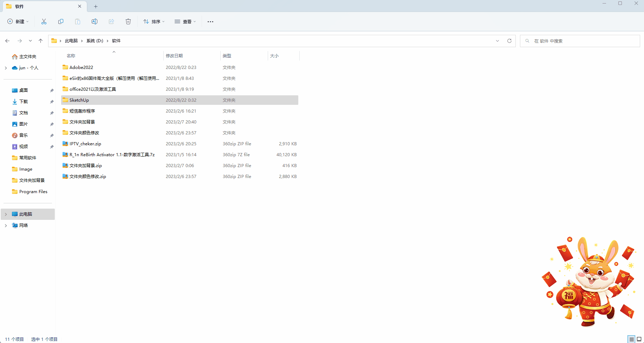Click the pin icon beside 下载
Image resolution: width=644 pixels, height=343 pixels.
pyautogui.click(x=52, y=102)
